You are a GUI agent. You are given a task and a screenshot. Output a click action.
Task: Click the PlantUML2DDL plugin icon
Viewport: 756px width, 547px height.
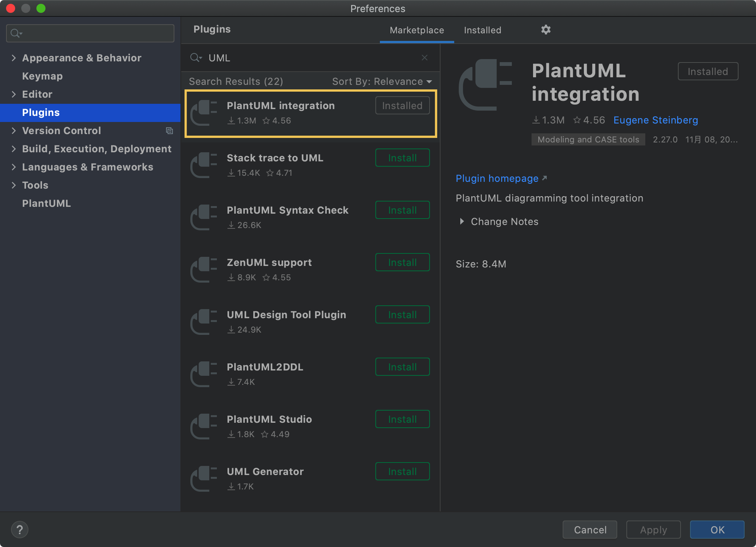point(204,374)
